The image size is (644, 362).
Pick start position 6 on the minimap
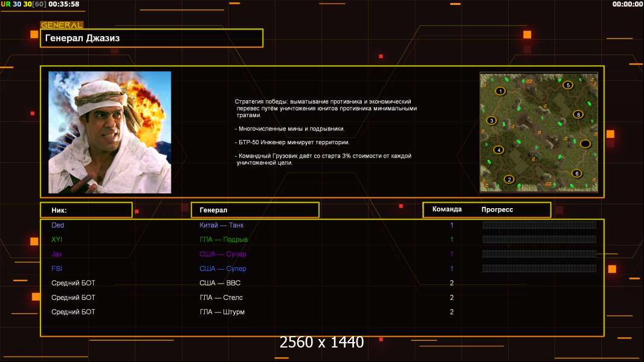[x=577, y=173]
